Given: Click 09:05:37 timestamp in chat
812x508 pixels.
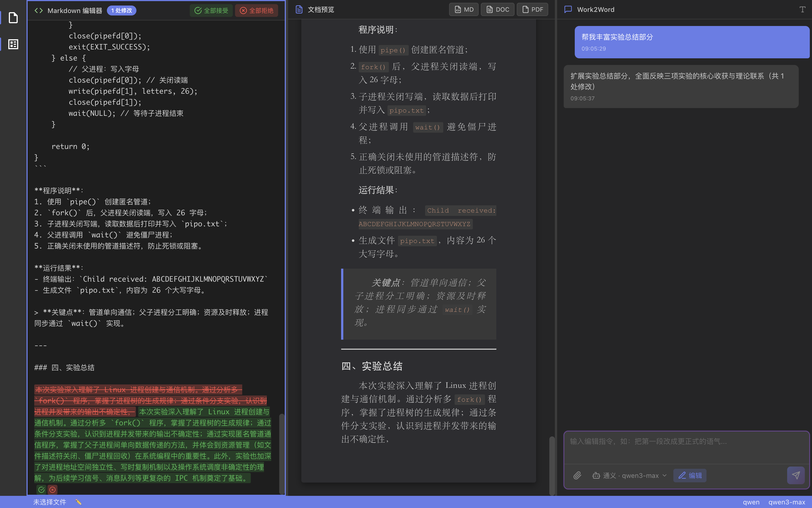Looking at the screenshot, I should click(x=582, y=98).
